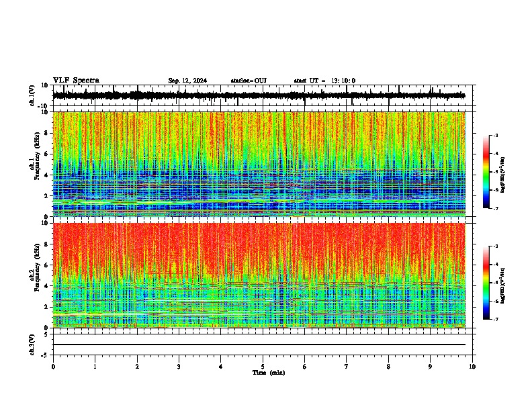The image size is (532, 411).
Task: Click the ch.1 frequency axis 8 kHz label
Action: tap(46, 133)
